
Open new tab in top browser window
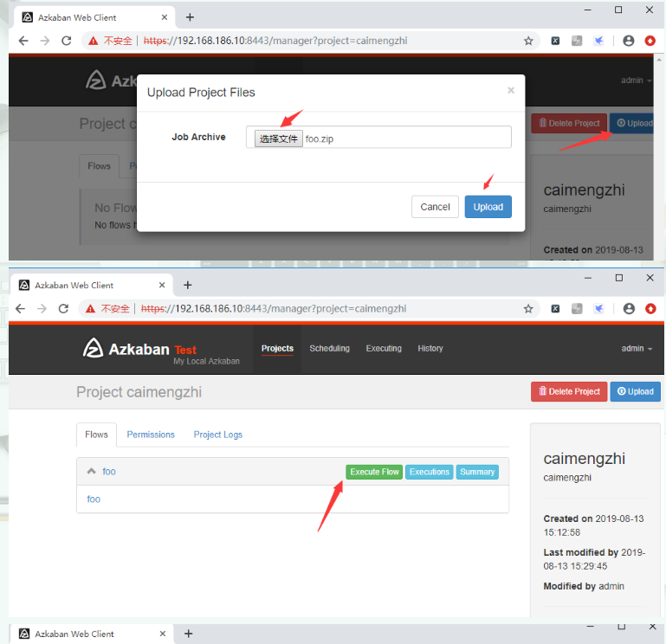tap(190, 17)
